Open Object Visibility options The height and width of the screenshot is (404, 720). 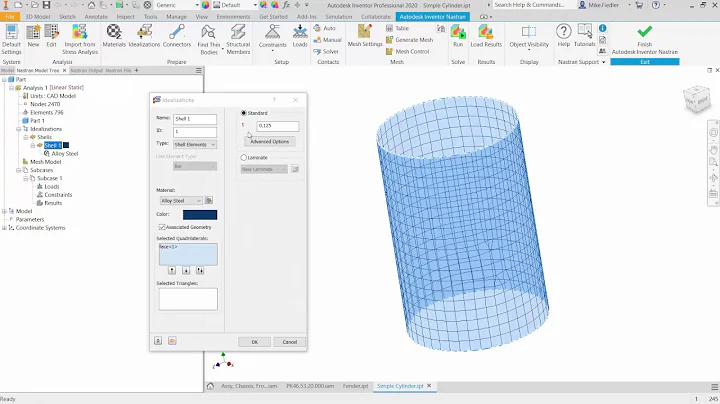click(x=529, y=36)
